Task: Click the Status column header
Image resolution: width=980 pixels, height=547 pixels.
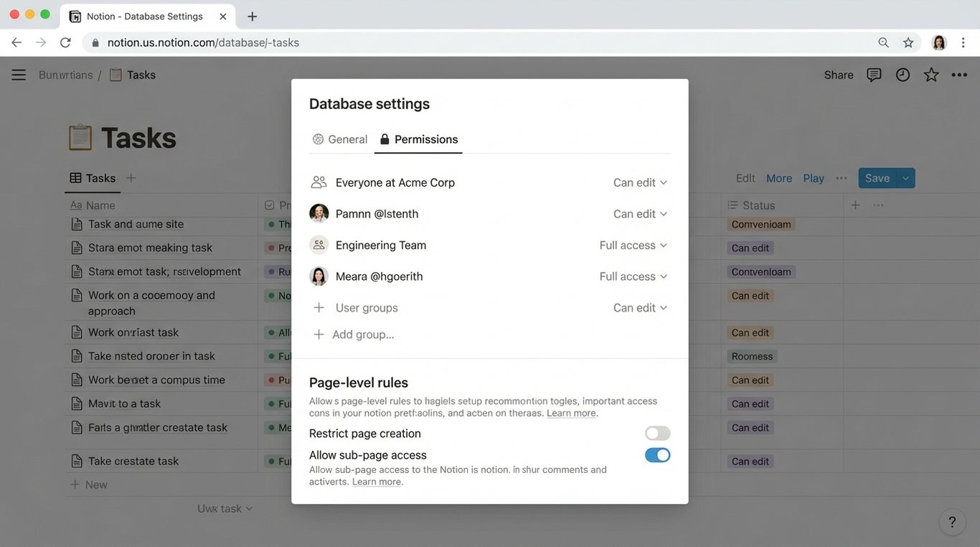Action: (751, 205)
